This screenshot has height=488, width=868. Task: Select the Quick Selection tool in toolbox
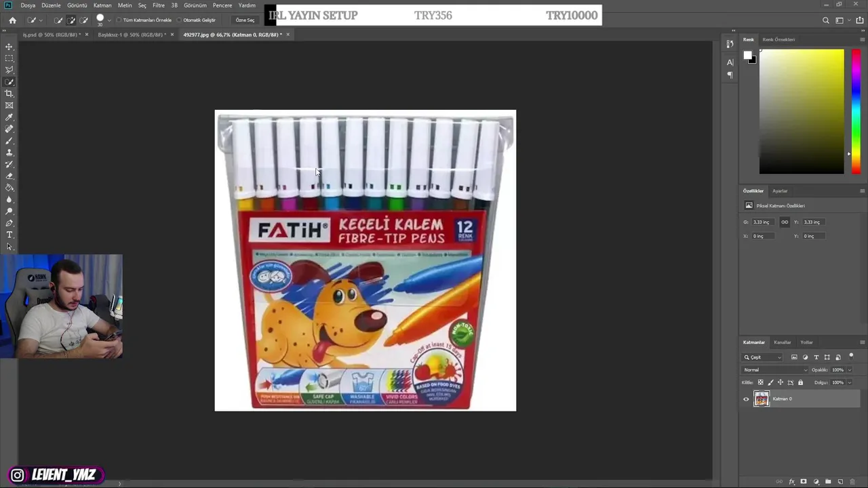point(9,82)
